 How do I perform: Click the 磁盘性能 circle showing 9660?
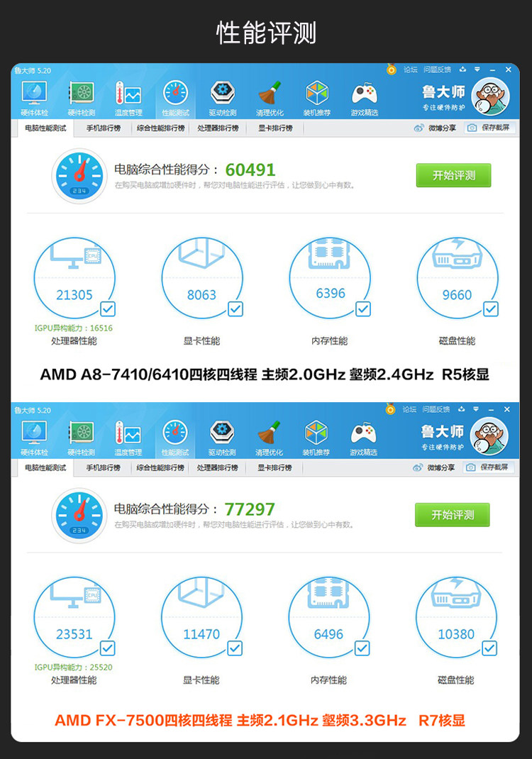pos(458,278)
